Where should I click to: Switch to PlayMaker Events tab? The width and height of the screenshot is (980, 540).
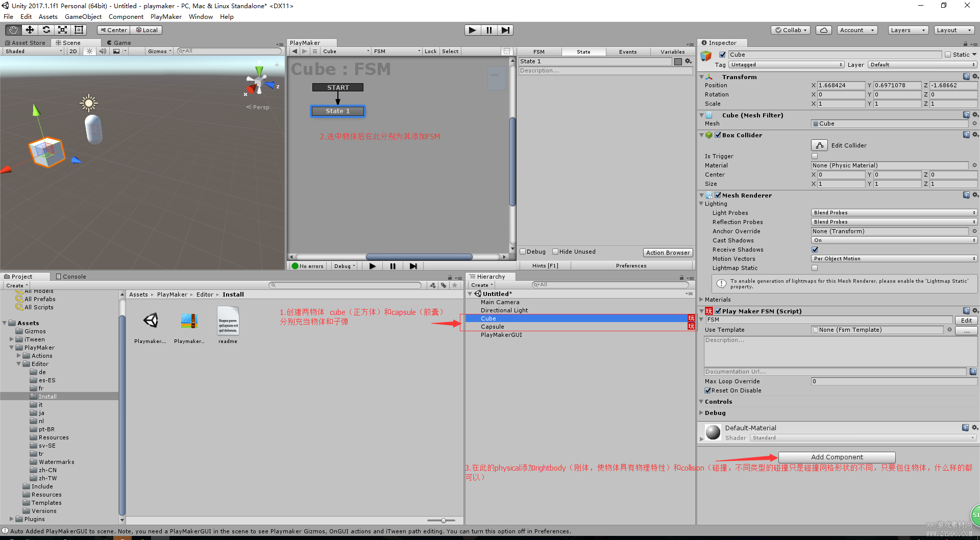tap(628, 52)
